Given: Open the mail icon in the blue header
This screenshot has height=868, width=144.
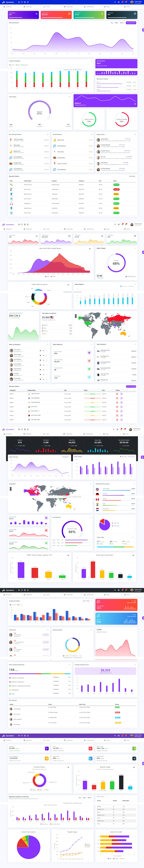Looking at the screenshot, I should point(19,2).
